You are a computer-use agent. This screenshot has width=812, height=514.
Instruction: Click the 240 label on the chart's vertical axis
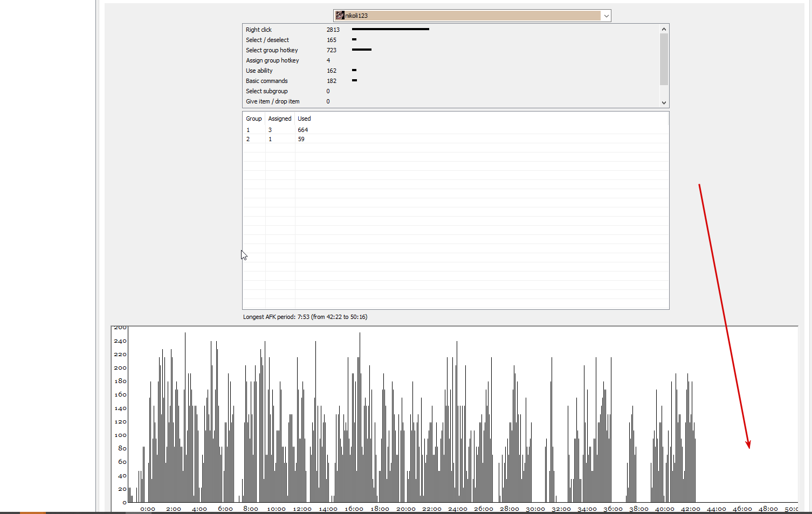[120, 341]
